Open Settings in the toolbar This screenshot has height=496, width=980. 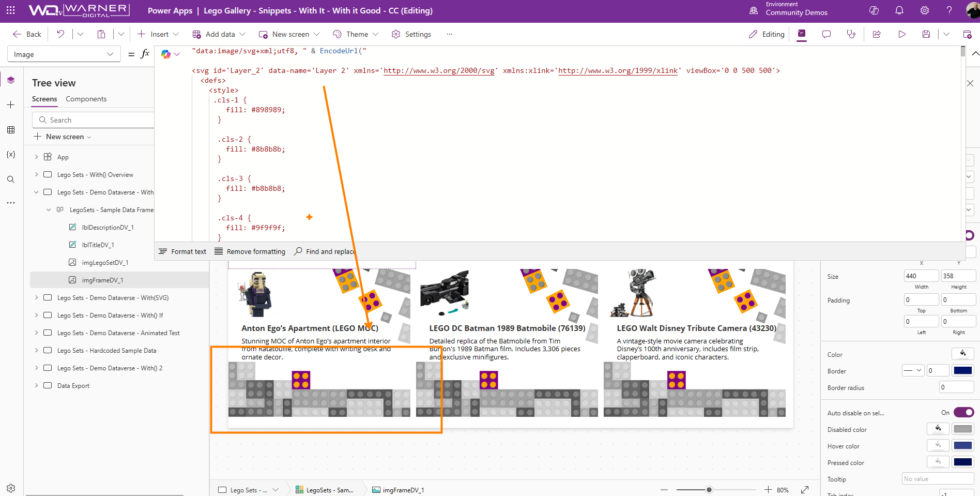[411, 34]
